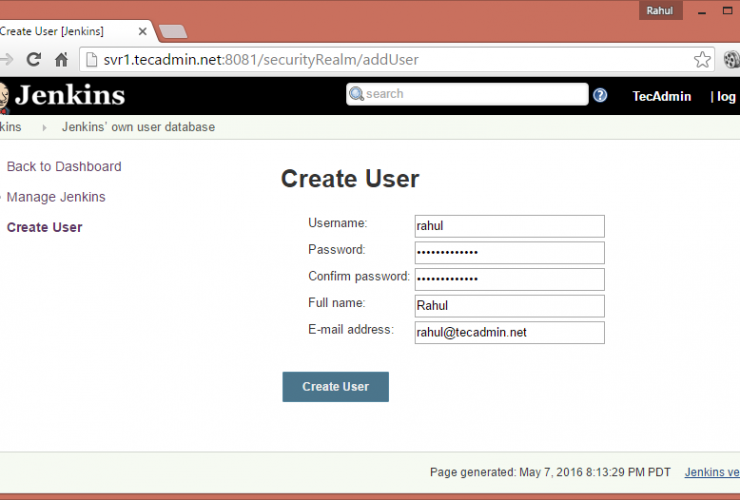Viewport: 740px width, 500px height.
Task: Open the TecAdmin user link in the header
Action: click(661, 96)
